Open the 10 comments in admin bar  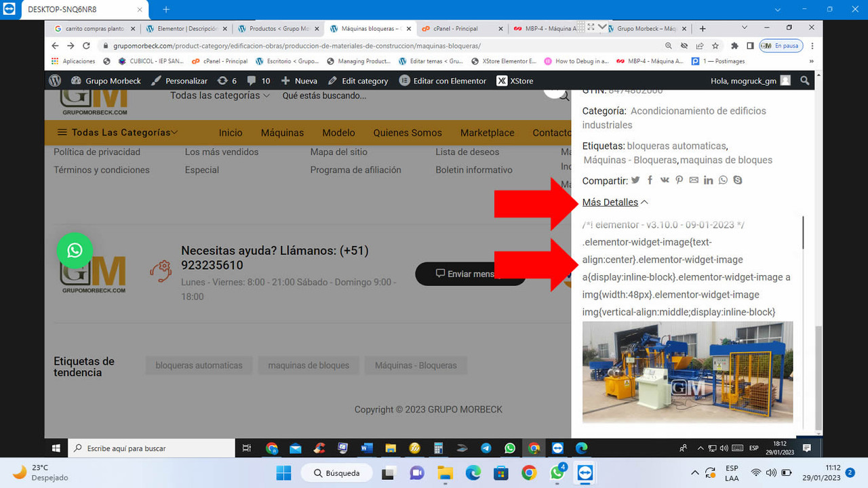click(x=259, y=81)
